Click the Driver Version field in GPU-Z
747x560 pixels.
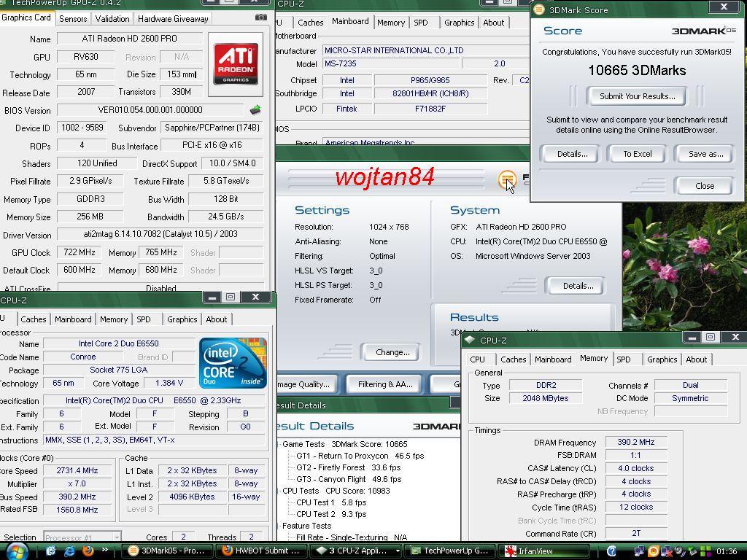click(x=160, y=234)
